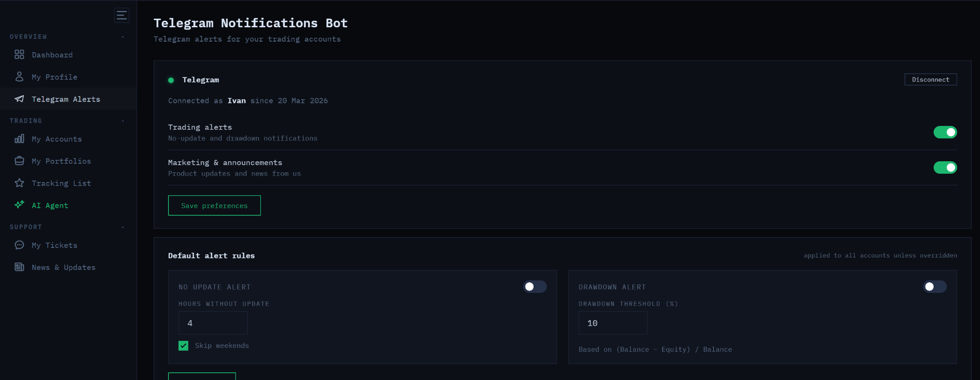Open News & Updates page
The width and height of the screenshot is (980, 380).
[63, 267]
